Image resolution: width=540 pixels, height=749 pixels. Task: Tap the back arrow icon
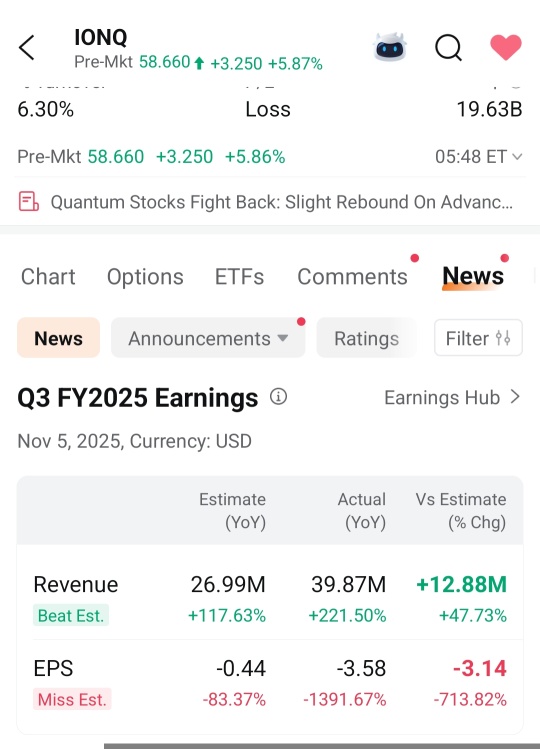[x=26, y=47]
